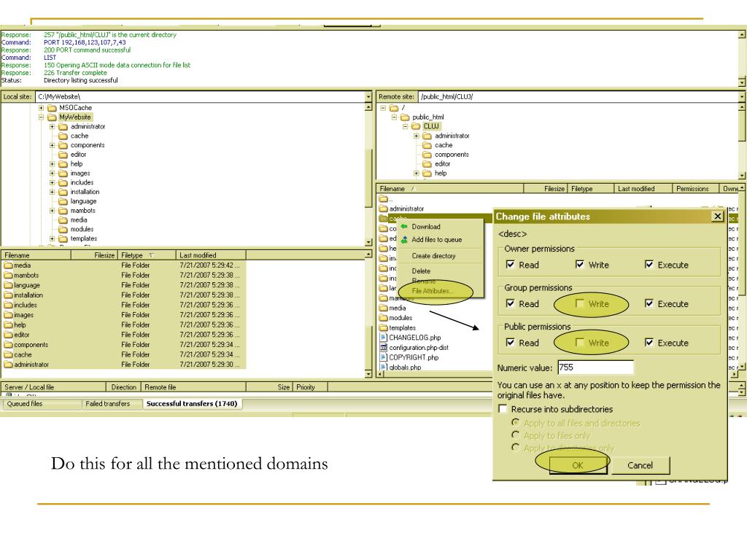This screenshot has width=747, height=560.
Task: Click the MSOCache folder icon in local tree
Action: [x=52, y=108]
